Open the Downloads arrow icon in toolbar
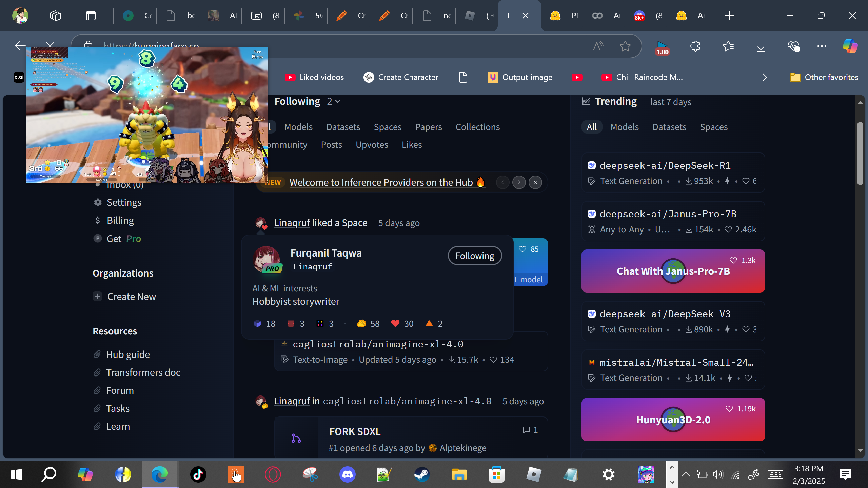 761,46
